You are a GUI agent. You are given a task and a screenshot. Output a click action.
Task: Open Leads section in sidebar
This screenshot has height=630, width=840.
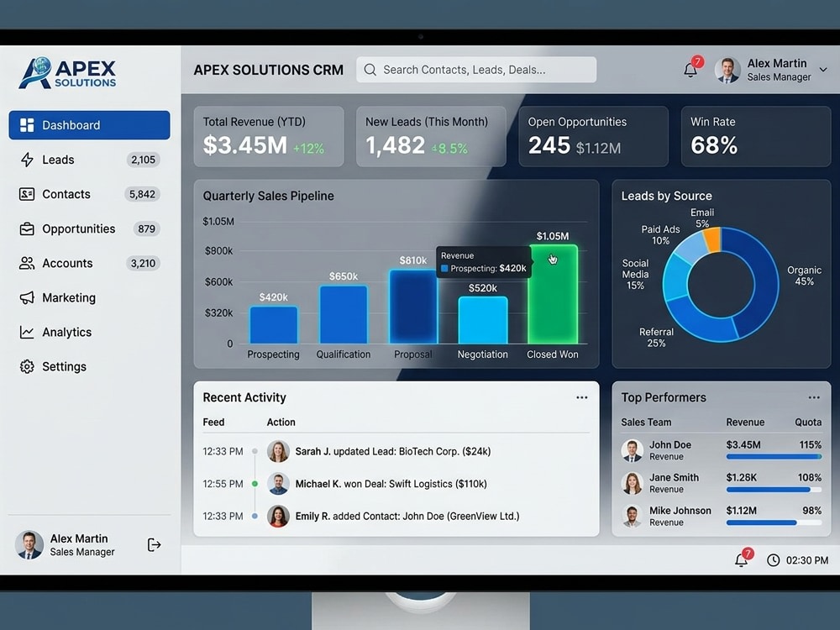coord(90,160)
